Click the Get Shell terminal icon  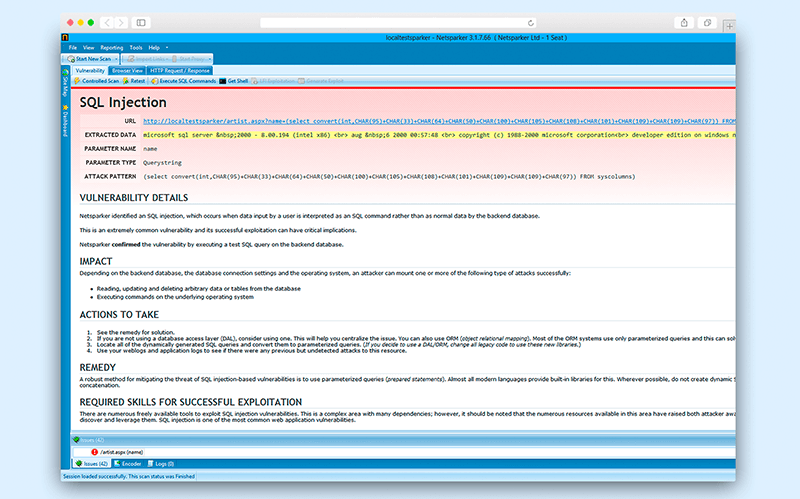click(223, 81)
